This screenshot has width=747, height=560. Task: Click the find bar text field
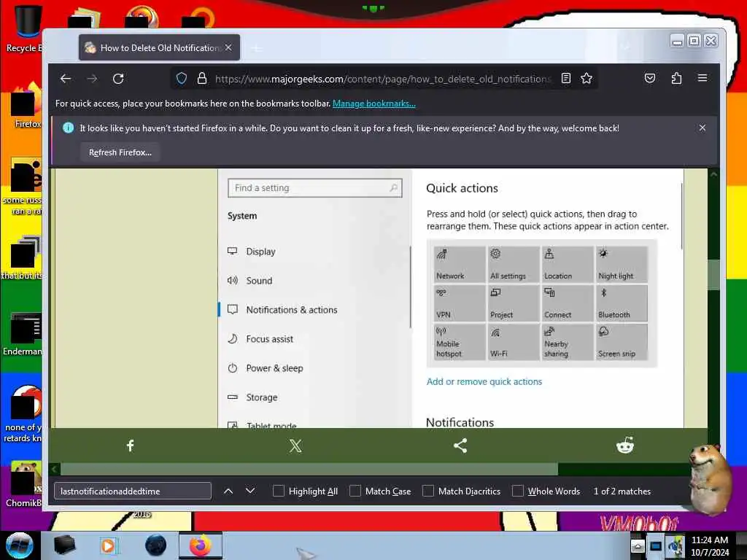pyautogui.click(x=133, y=491)
